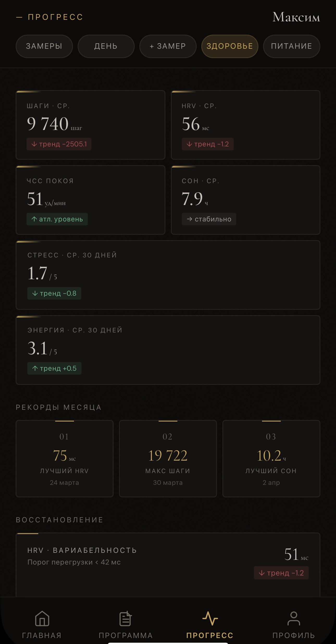
Task: Tap the Стресс 30-day average card
Action: [168, 275]
